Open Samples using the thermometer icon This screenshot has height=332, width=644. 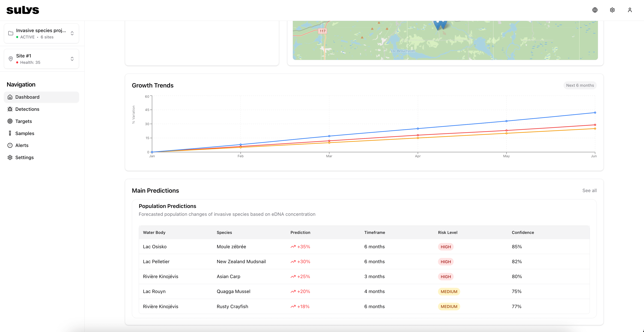(10, 133)
